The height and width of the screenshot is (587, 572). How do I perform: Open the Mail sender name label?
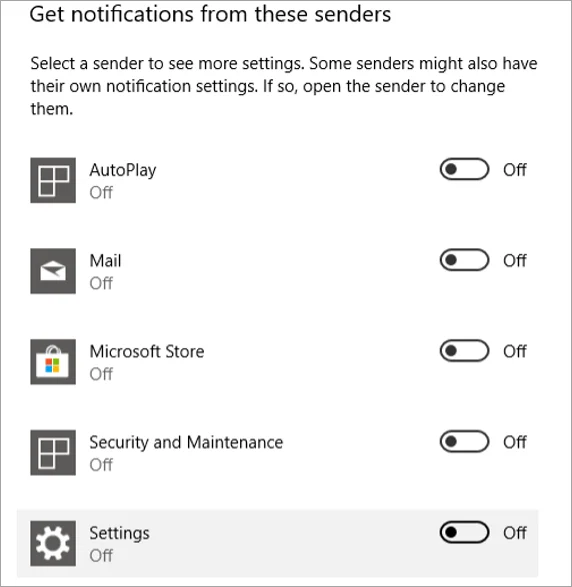(105, 261)
